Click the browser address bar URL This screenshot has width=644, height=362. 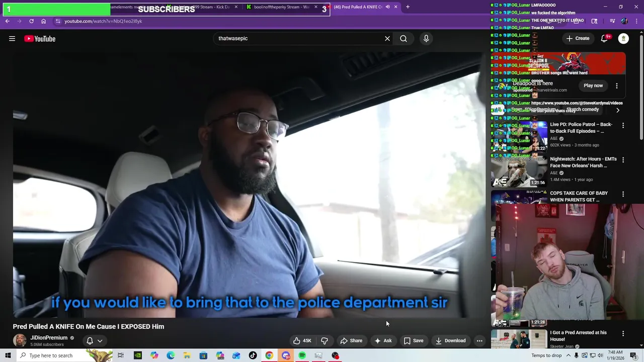point(103,21)
